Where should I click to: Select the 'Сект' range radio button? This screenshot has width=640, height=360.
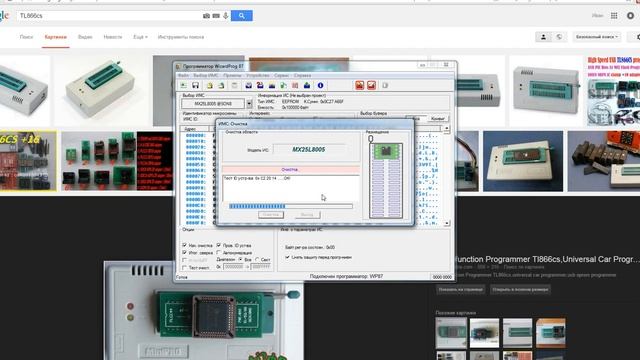[x=257, y=260]
